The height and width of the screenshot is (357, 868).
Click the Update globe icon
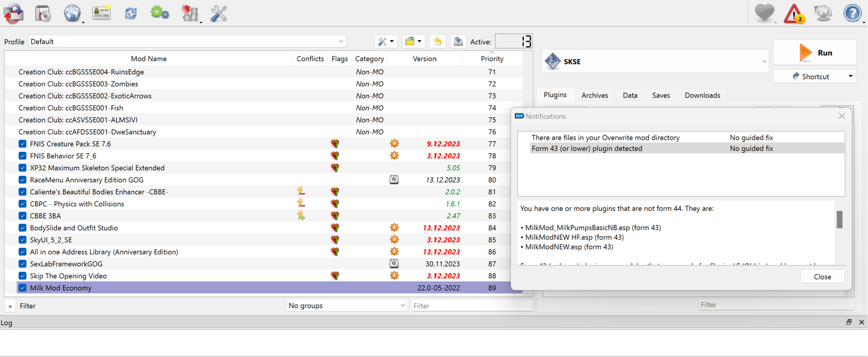click(823, 13)
